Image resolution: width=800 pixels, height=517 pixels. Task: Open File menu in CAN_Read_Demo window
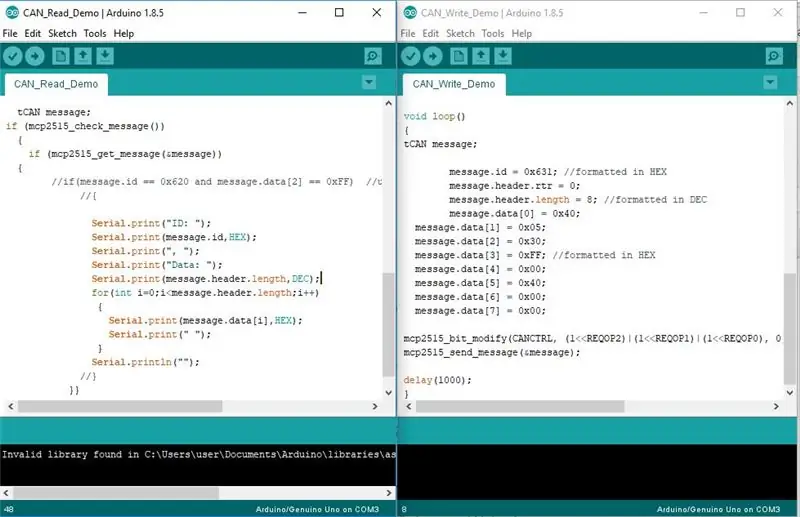tap(10, 34)
